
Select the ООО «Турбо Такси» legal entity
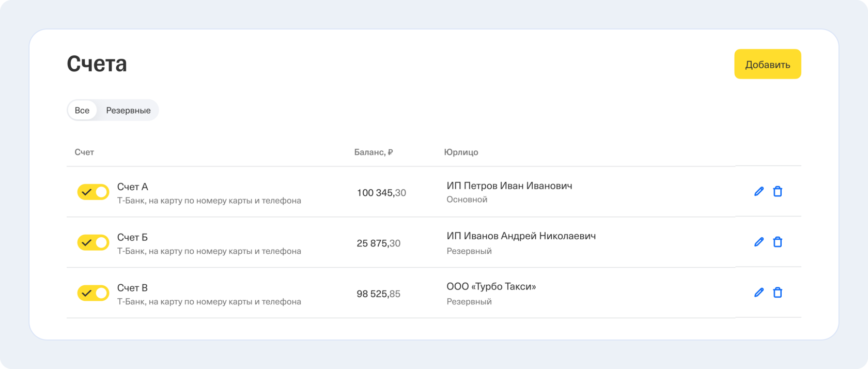[491, 287]
